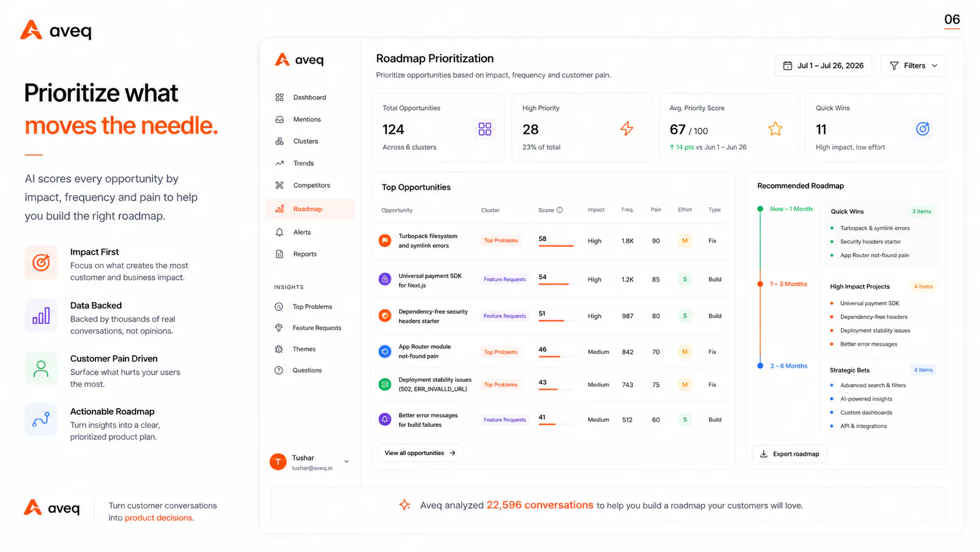
Task: Click 1 – 3 Months timeline marker
Action: [760, 284]
